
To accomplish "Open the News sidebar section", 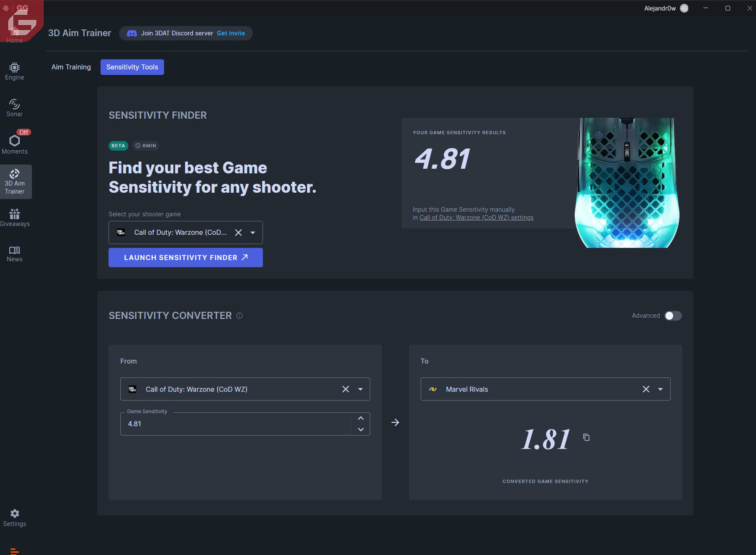I will 14,254.
